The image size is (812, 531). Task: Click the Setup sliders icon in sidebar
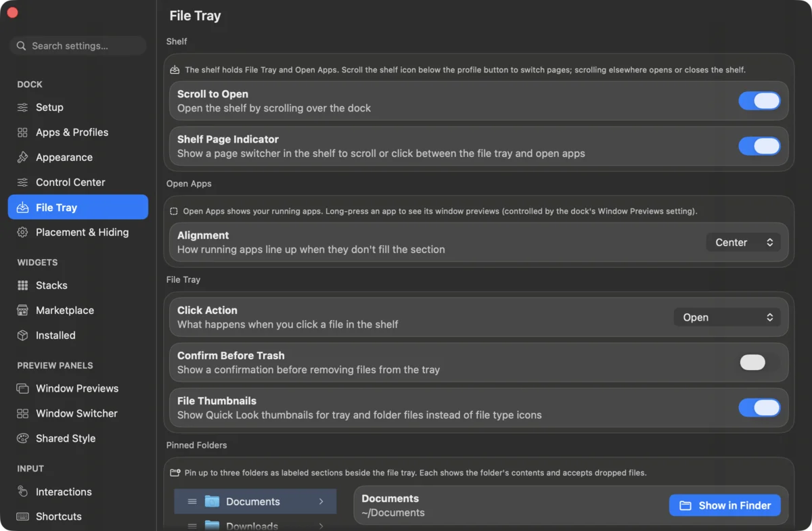coord(23,108)
